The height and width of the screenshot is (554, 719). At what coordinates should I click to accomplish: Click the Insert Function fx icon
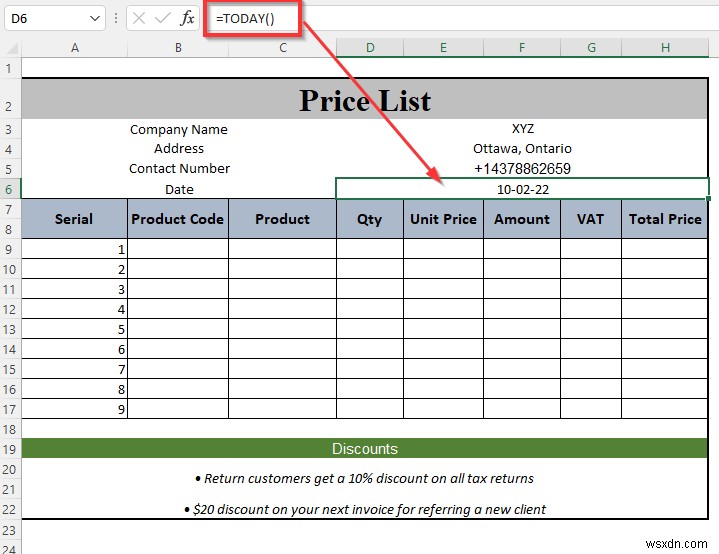tap(187, 18)
